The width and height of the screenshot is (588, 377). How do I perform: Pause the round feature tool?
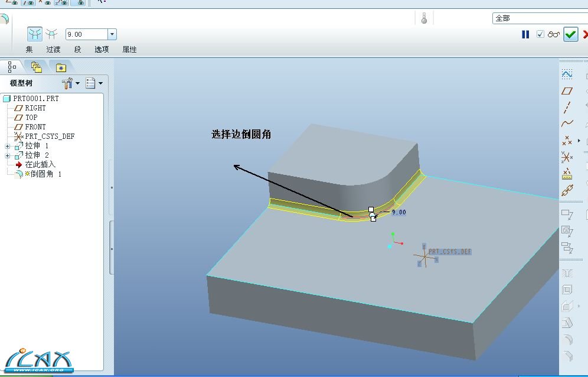click(525, 34)
